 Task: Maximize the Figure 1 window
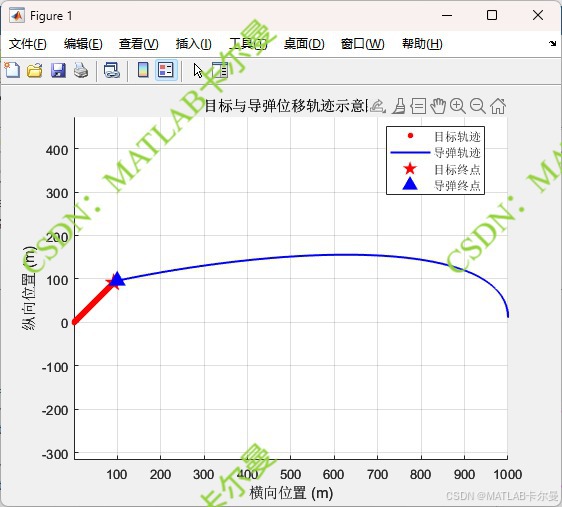pyautogui.click(x=492, y=15)
